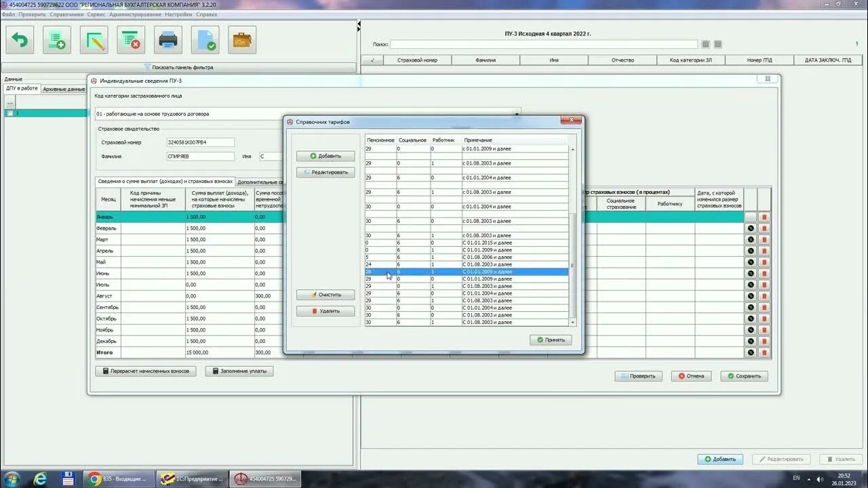The width and height of the screenshot is (868, 488).
Task: Open the Справка menu
Action: [206, 14]
